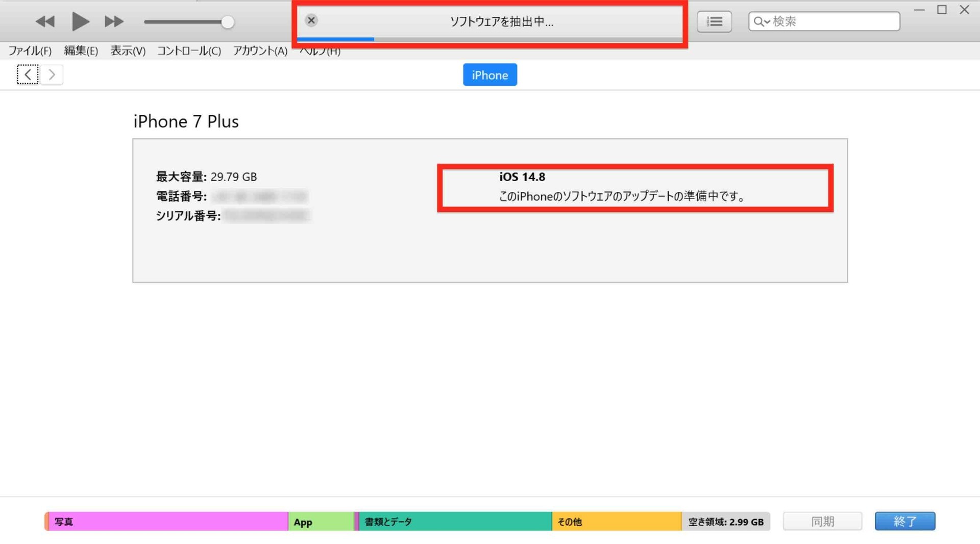
Task: Click the extraction progress bar
Action: point(489,39)
